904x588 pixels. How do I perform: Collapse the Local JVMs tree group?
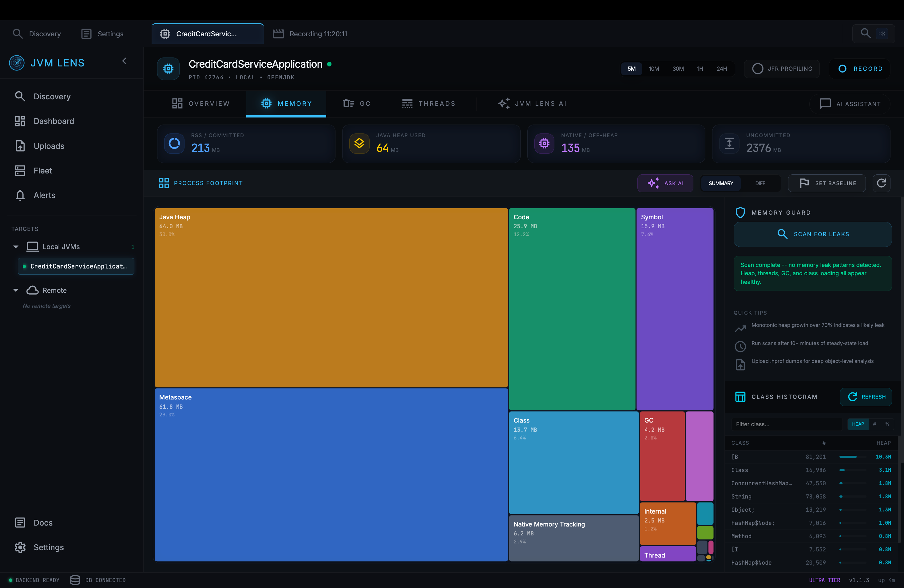click(x=16, y=247)
